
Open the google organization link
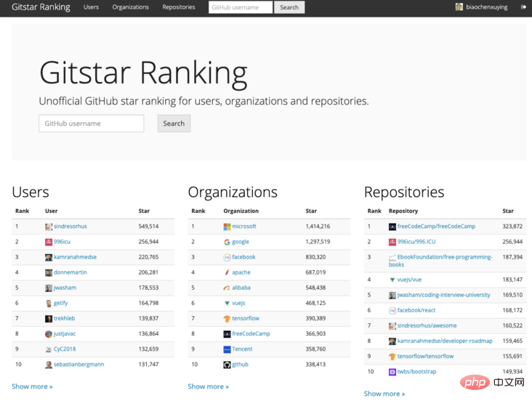(241, 242)
